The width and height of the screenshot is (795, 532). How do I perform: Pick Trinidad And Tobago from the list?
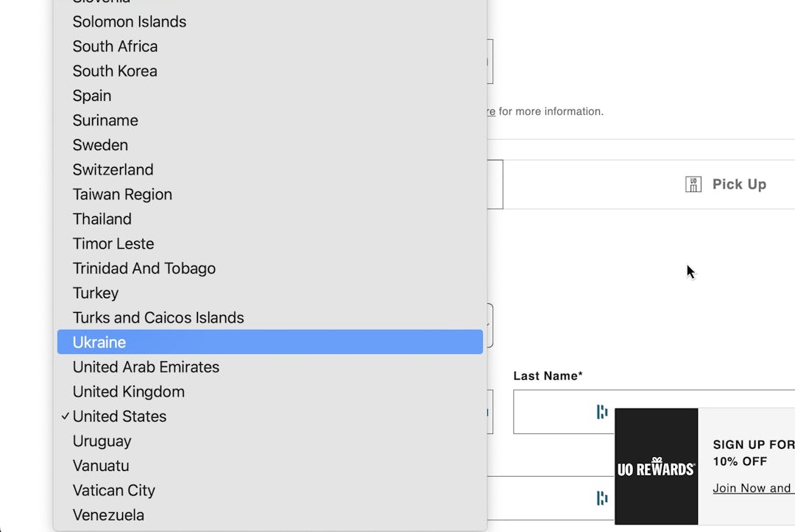[144, 268]
